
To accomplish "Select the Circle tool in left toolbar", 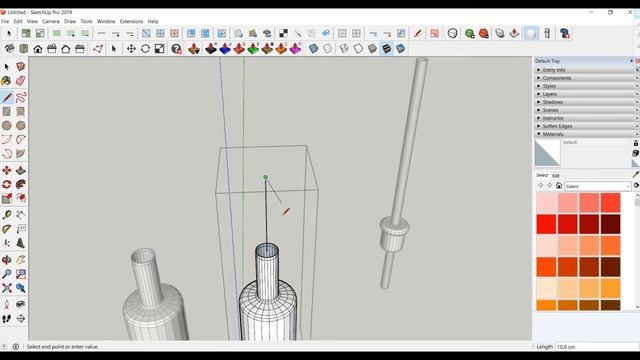I will point(7,125).
